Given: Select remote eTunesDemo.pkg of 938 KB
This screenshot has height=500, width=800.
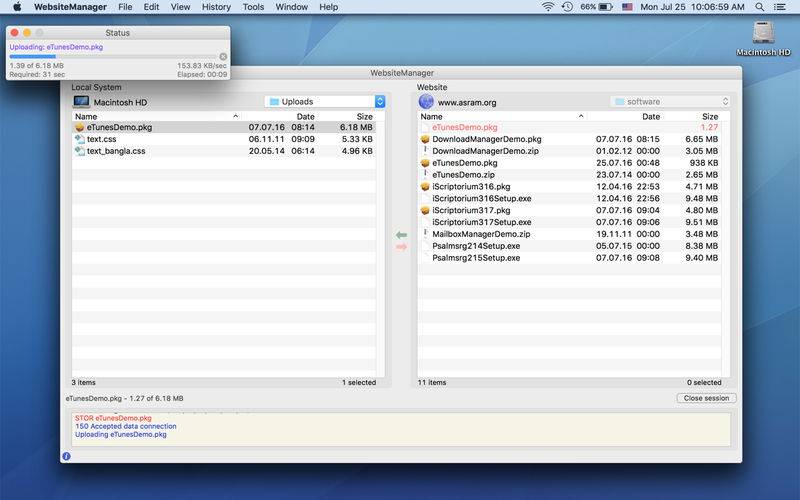Looking at the screenshot, I should [569, 163].
